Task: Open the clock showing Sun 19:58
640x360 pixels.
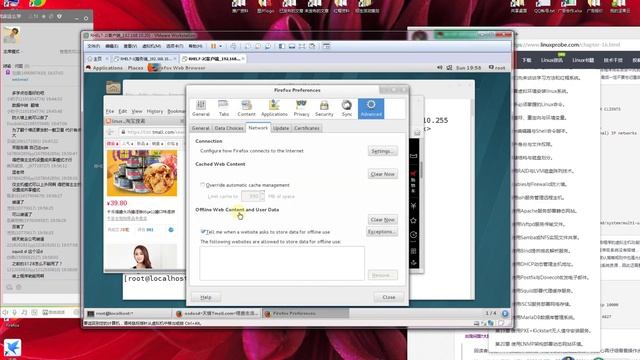Action: point(468,68)
